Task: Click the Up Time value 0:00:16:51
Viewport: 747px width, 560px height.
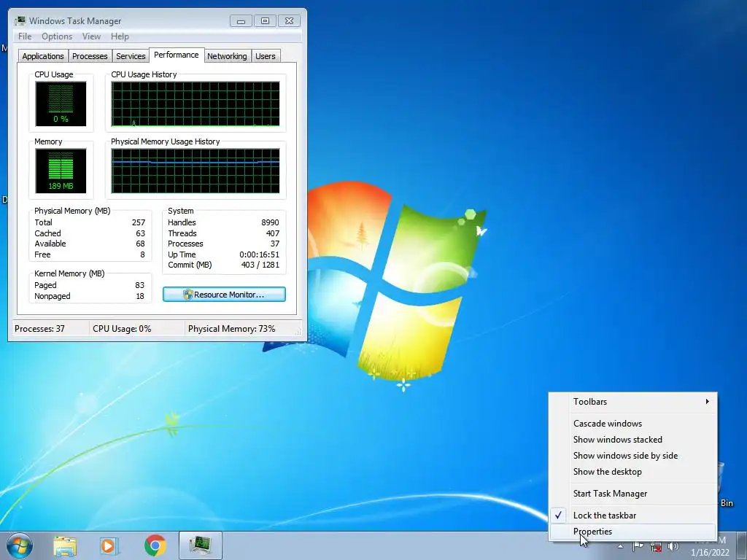Action: 259,254
